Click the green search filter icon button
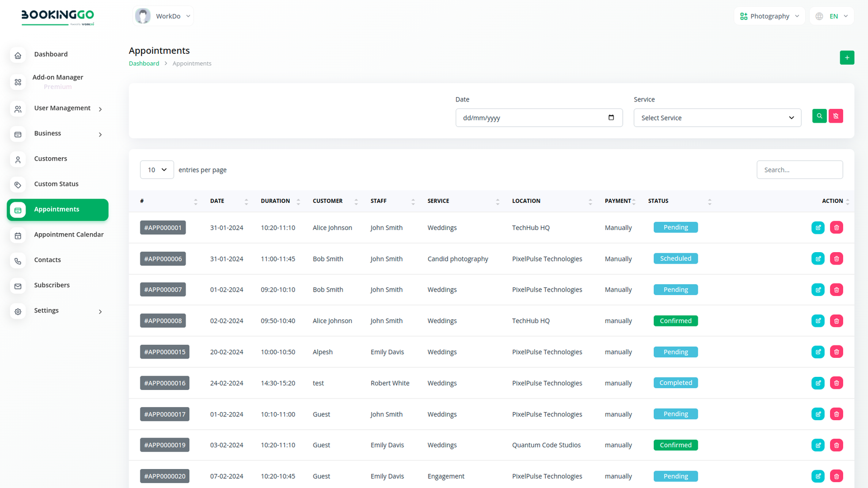Image resolution: width=868 pixels, height=488 pixels. click(x=819, y=116)
